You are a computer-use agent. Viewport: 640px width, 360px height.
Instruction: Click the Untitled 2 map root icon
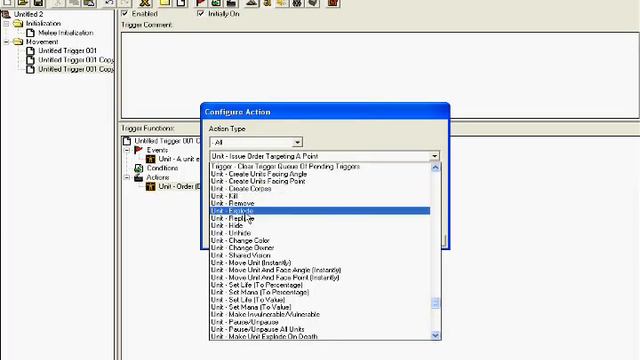[x=6, y=14]
